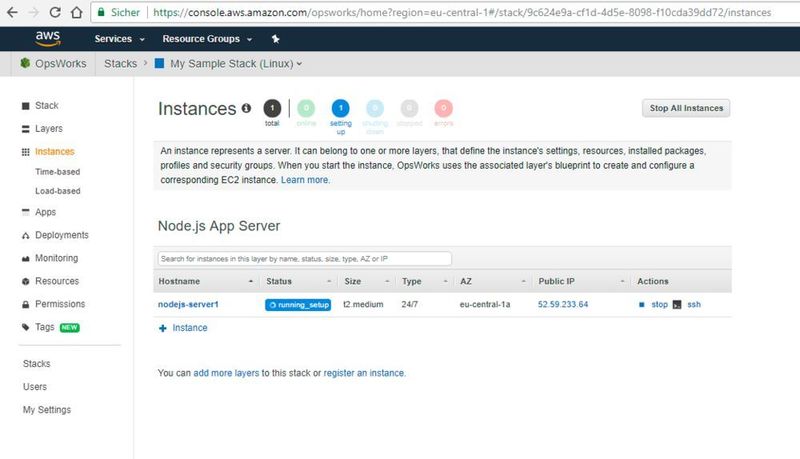The image size is (800, 459).
Task: Click the Permissions lock icon
Action: [26, 304]
